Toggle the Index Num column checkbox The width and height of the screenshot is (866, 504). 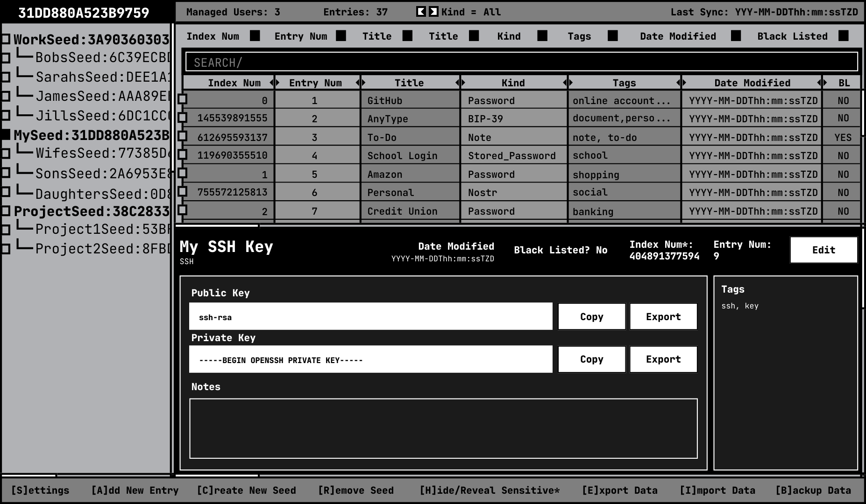coord(255,36)
